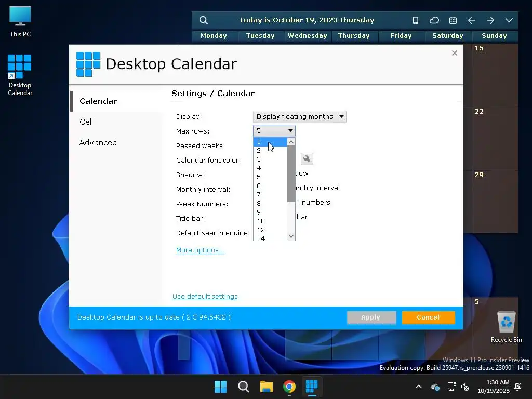
Task: Open the month grid calendar icon
Action: (453, 20)
